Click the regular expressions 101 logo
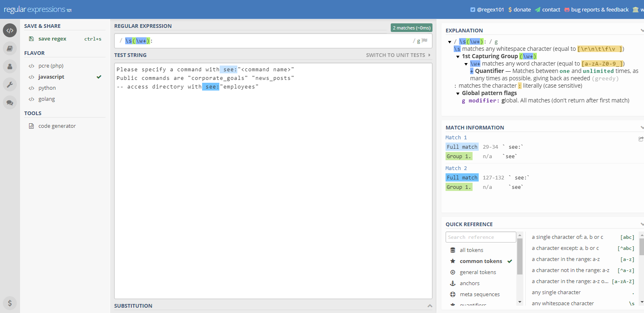The image size is (644, 313). coord(38,9)
